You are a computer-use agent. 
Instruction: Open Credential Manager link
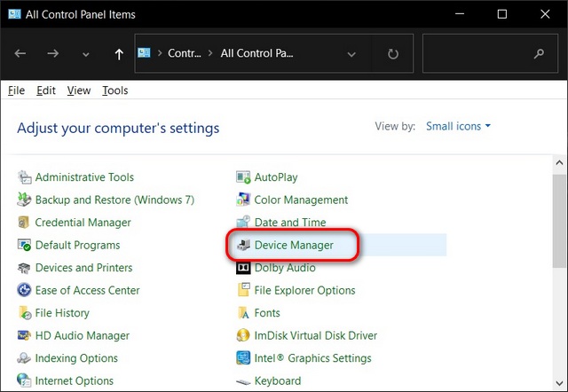click(83, 223)
